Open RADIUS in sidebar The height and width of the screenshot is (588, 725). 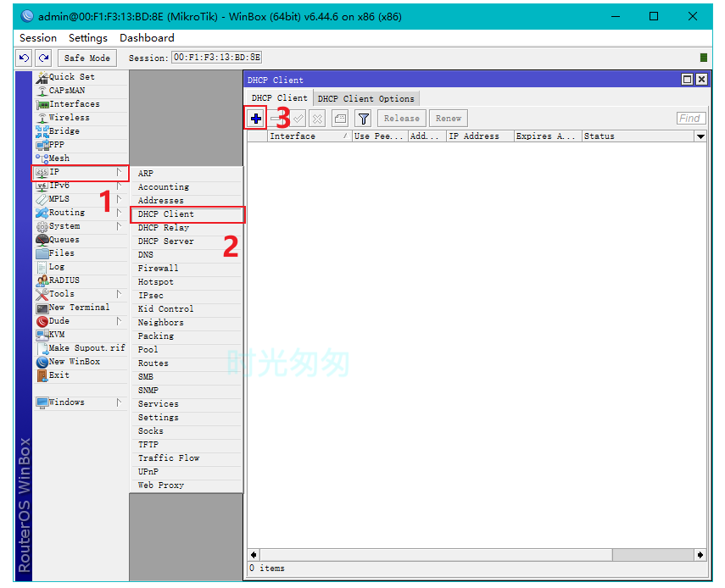(x=81, y=280)
